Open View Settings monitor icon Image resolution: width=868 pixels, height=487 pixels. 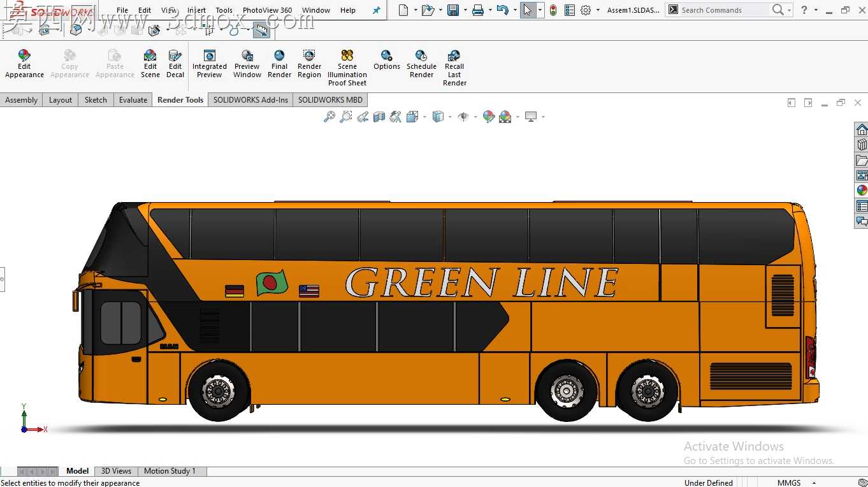point(530,117)
